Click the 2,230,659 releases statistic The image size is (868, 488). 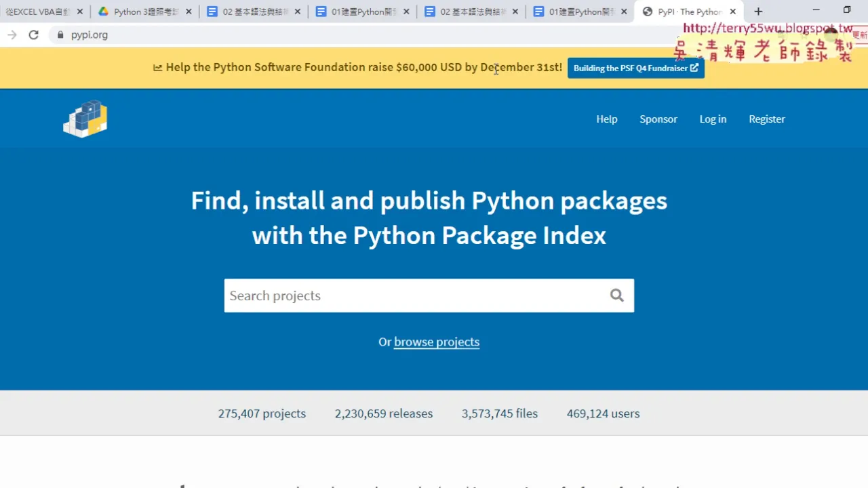pyautogui.click(x=384, y=413)
